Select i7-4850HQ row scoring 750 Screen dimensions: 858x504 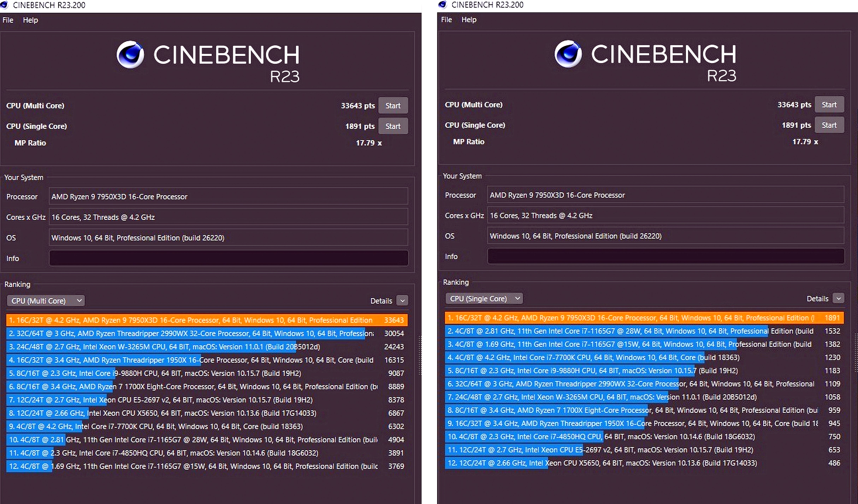[644, 436]
